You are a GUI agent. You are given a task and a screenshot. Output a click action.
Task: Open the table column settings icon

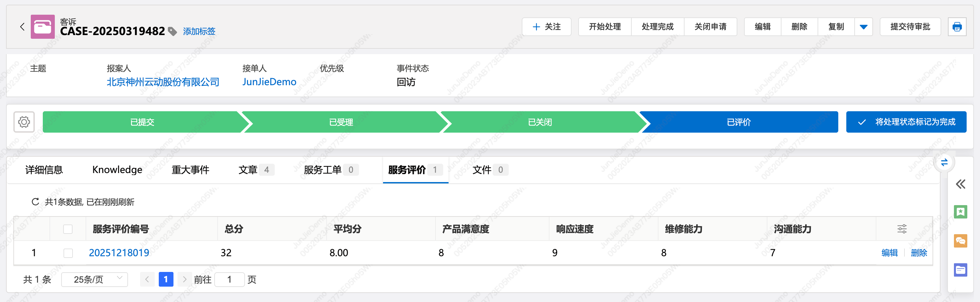(x=902, y=229)
